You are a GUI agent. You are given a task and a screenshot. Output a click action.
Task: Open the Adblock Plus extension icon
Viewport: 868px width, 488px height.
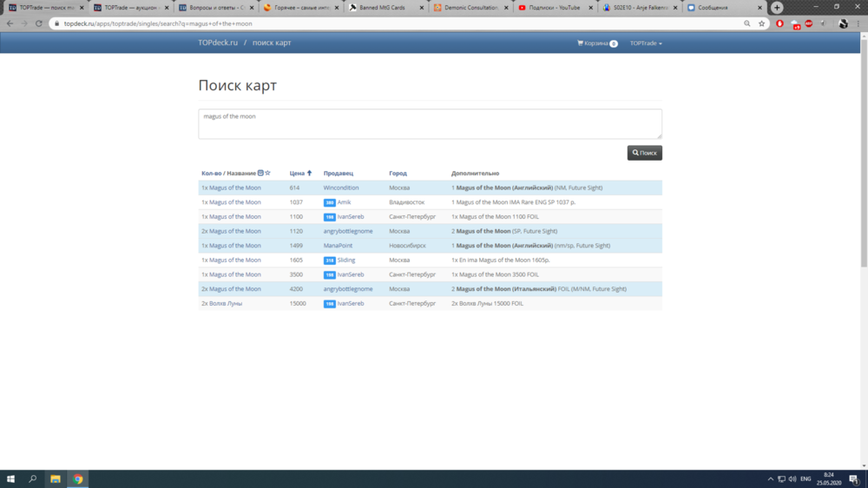809,23
